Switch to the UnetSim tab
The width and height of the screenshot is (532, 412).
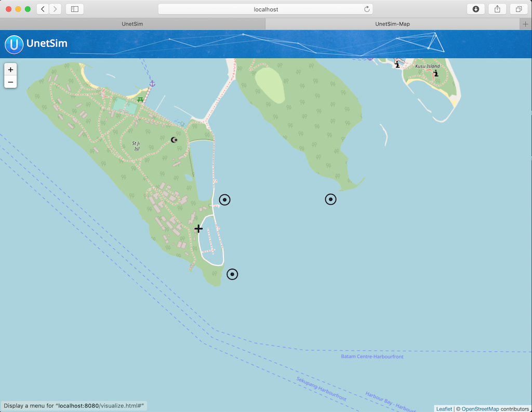tap(132, 24)
